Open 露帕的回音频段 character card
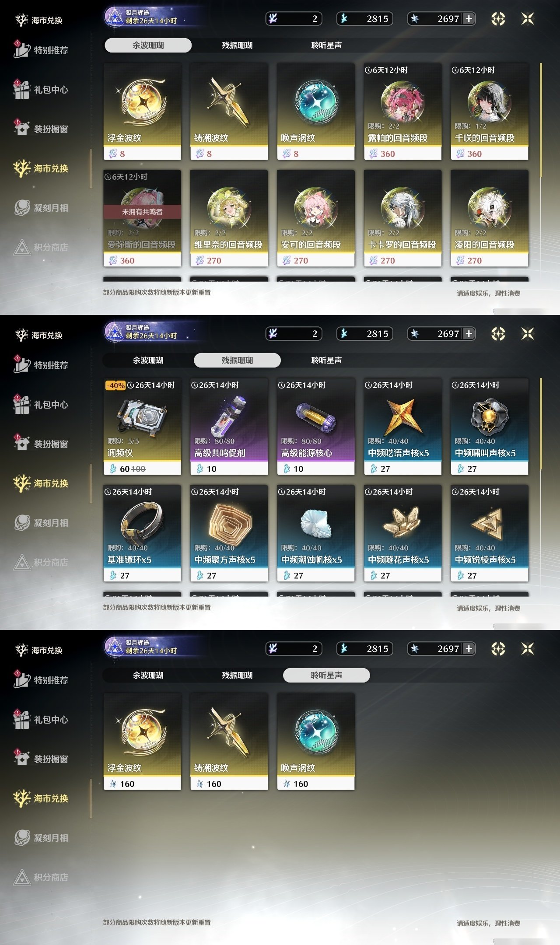Viewport: 560px width, 945px height. 402,112
